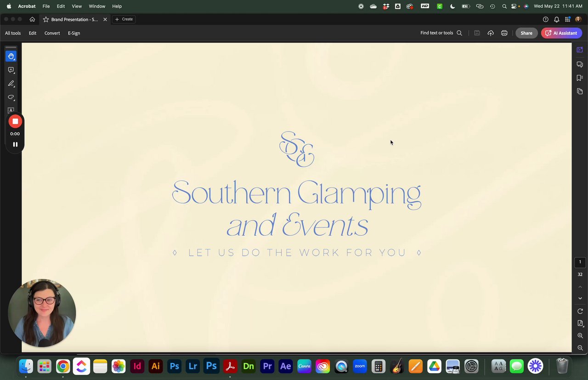
Task: Select the Add text box tool
Action: pyautogui.click(x=11, y=110)
